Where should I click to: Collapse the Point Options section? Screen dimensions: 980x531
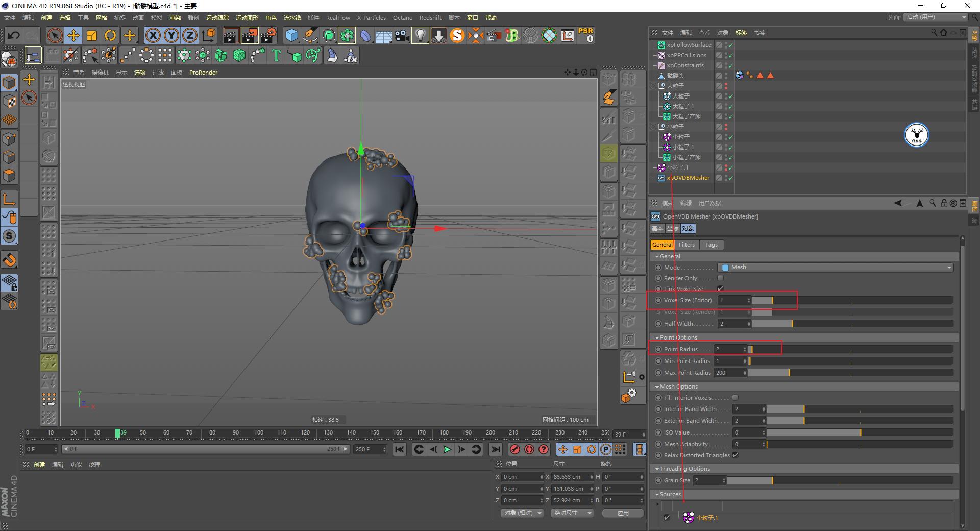coord(658,337)
